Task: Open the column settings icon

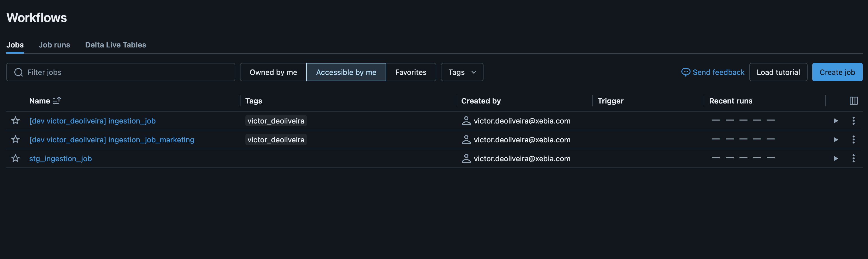Action: (853, 101)
